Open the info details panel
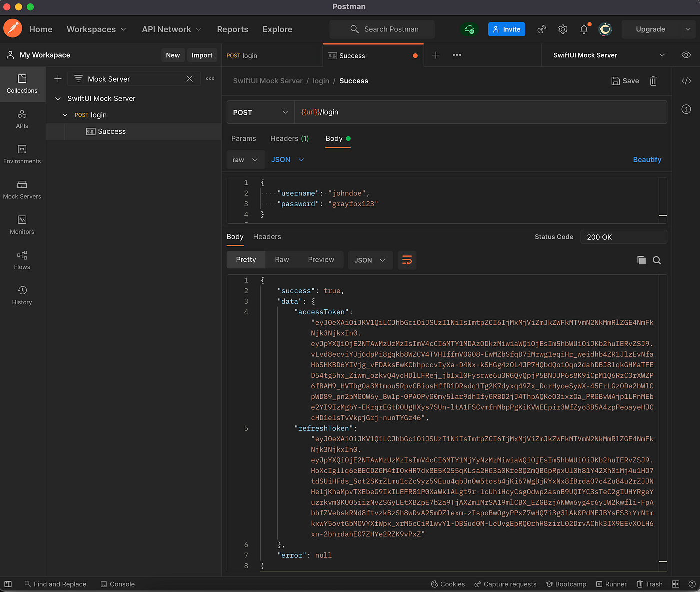Viewport: 700px width, 592px height. click(686, 109)
